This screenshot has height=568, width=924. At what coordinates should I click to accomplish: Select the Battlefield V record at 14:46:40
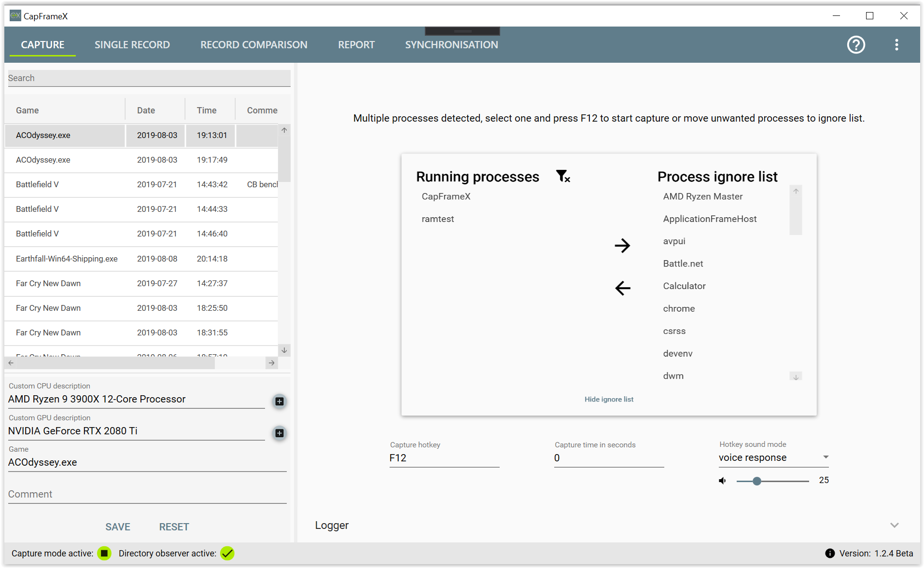pyautogui.click(x=141, y=234)
